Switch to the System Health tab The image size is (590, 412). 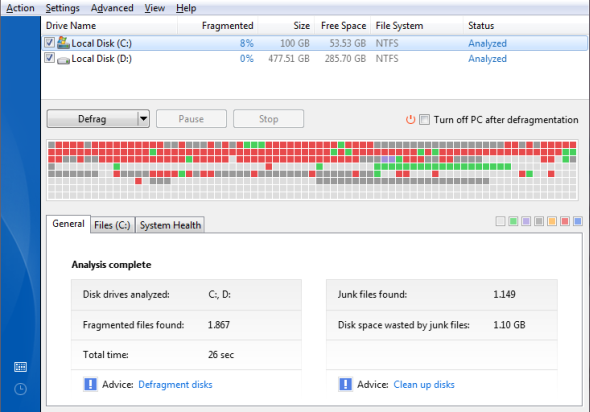click(170, 225)
